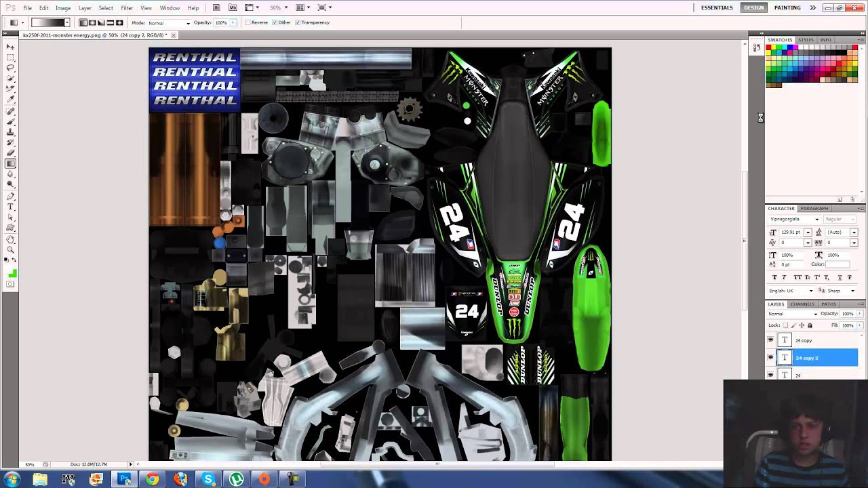The height and width of the screenshot is (488, 868).
Task: Open the File menu
Action: (x=27, y=8)
